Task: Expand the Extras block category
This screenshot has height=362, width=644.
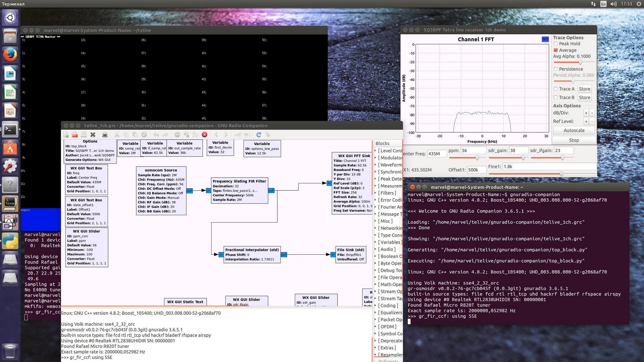Action: (x=376, y=348)
